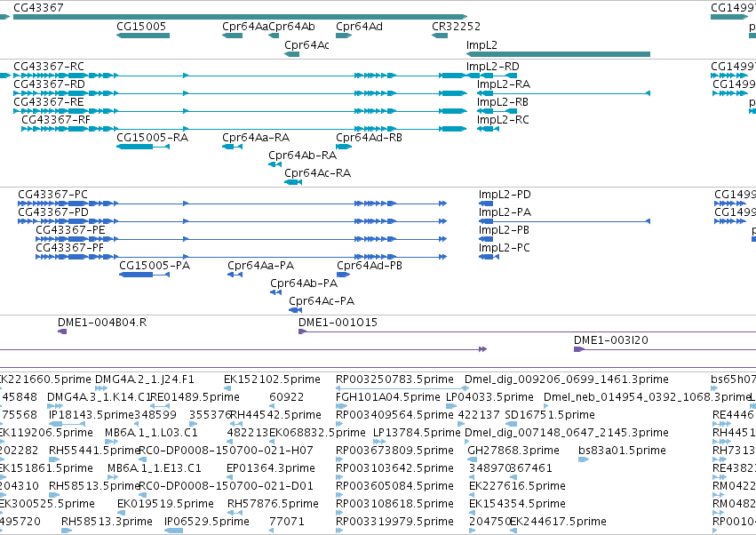The image size is (756, 535).
Task: Select EST RP003250783.5prime
Action: click(x=394, y=379)
